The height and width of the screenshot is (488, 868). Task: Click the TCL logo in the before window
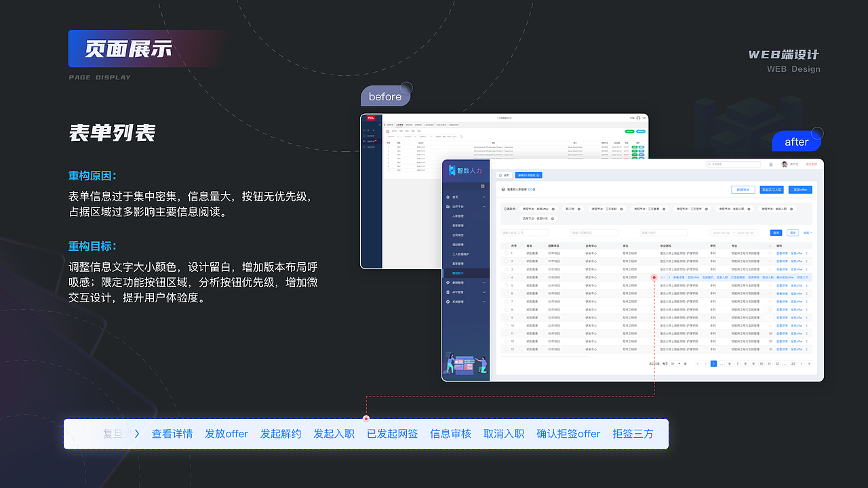370,118
